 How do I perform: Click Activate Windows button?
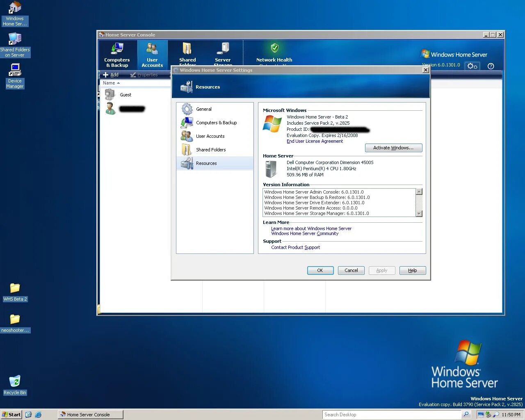click(x=393, y=148)
